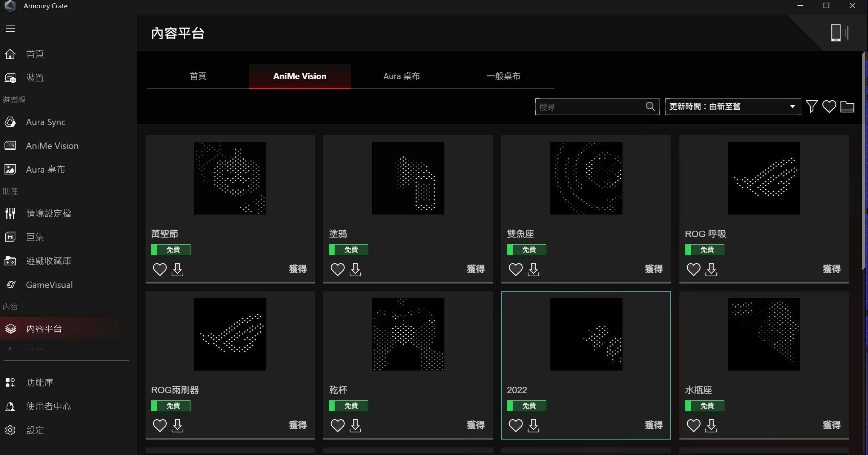Open the ROG雨刷器 preview thumbnail
868x455 pixels.
(x=230, y=334)
